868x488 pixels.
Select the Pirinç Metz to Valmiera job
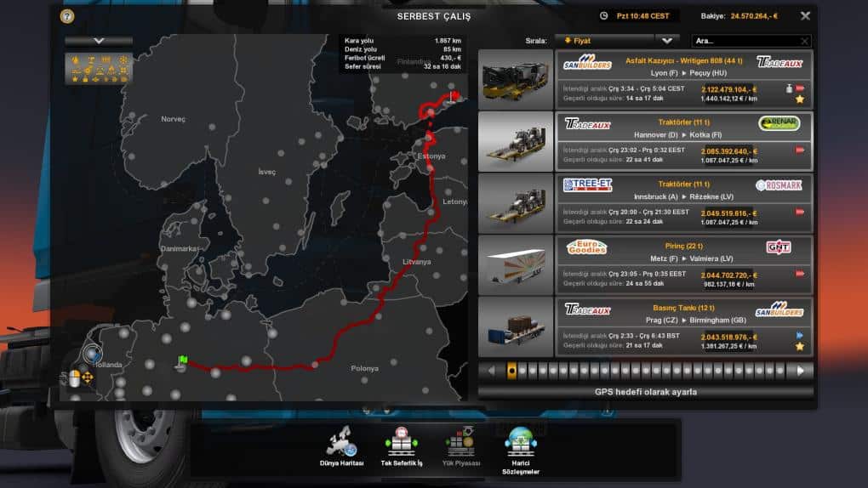645,264
